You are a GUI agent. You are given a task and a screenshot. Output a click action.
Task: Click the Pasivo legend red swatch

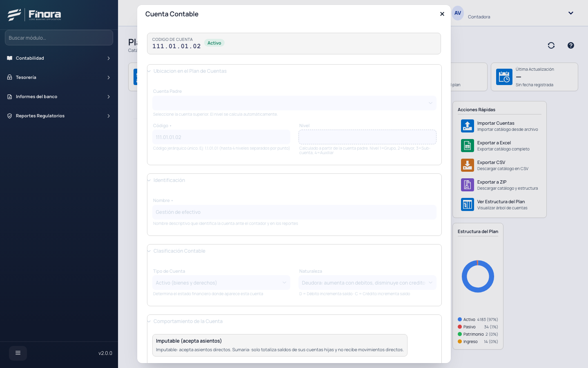point(460,327)
